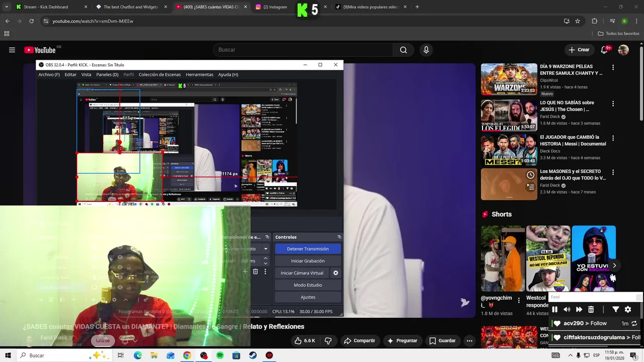Share the video with Compartir

coord(359,340)
